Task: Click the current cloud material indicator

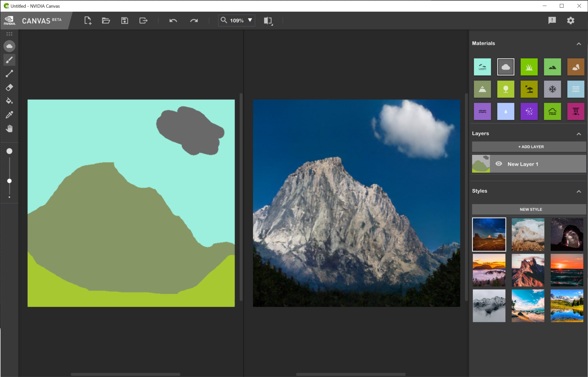Action: pyautogui.click(x=9, y=46)
